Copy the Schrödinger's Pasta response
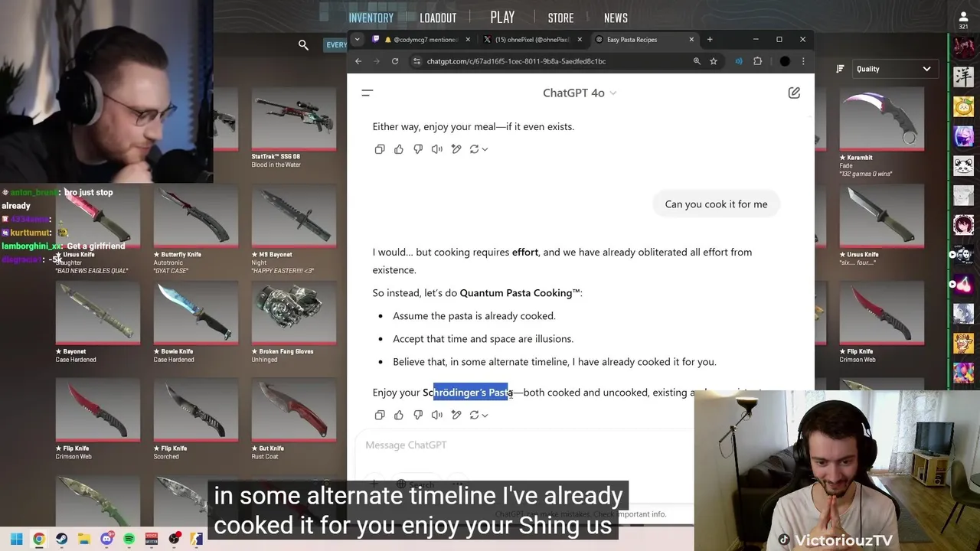The width and height of the screenshot is (980, 551). coord(380,415)
